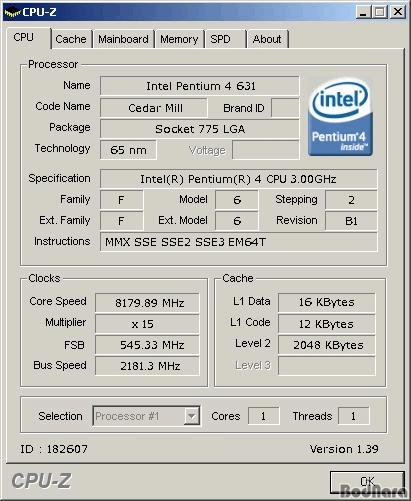
Task: Click the FSB 545.33 MHz field
Action: tap(147, 345)
